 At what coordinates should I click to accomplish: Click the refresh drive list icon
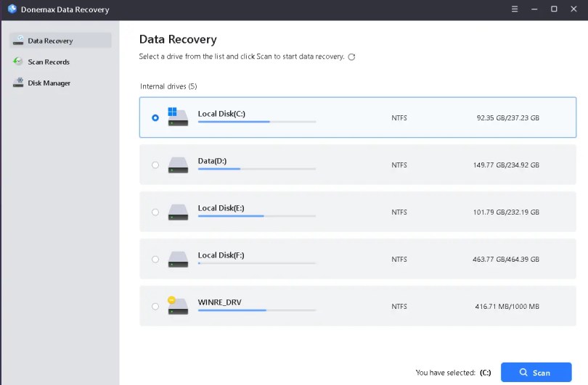click(x=352, y=57)
